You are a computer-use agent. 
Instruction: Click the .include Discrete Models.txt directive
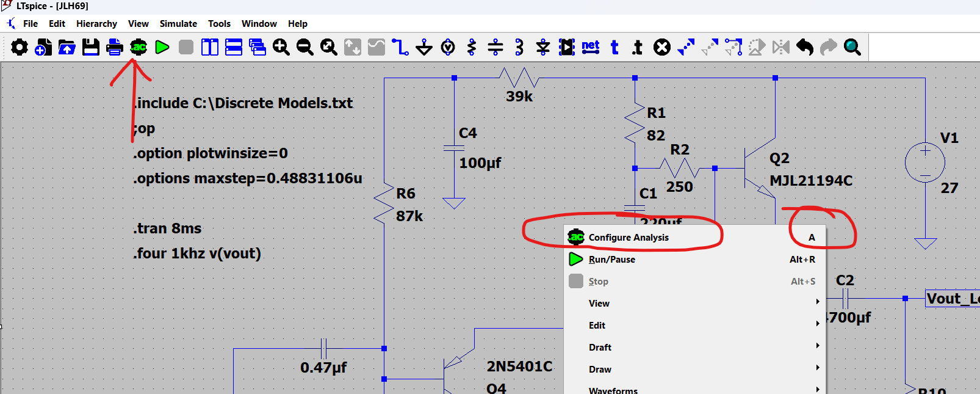[243, 103]
